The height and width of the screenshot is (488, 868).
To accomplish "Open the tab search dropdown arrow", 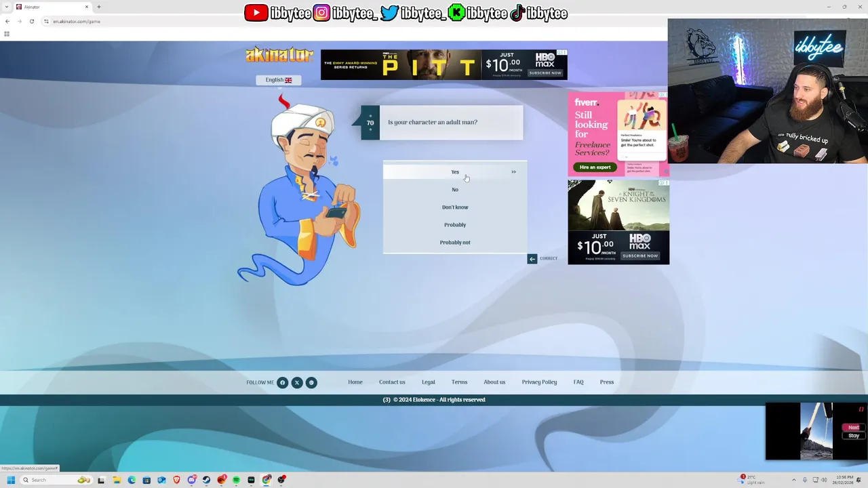I will tap(5, 7).
